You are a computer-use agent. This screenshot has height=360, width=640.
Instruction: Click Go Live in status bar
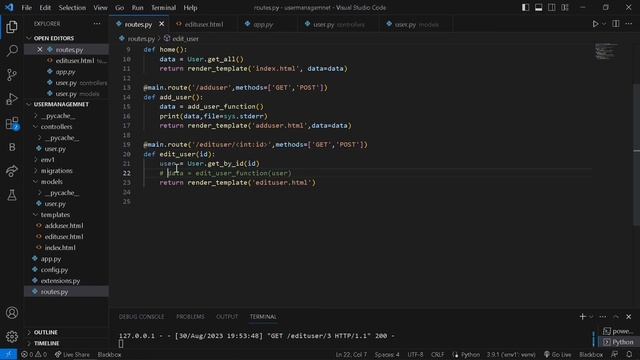click(x=558, y=354)
